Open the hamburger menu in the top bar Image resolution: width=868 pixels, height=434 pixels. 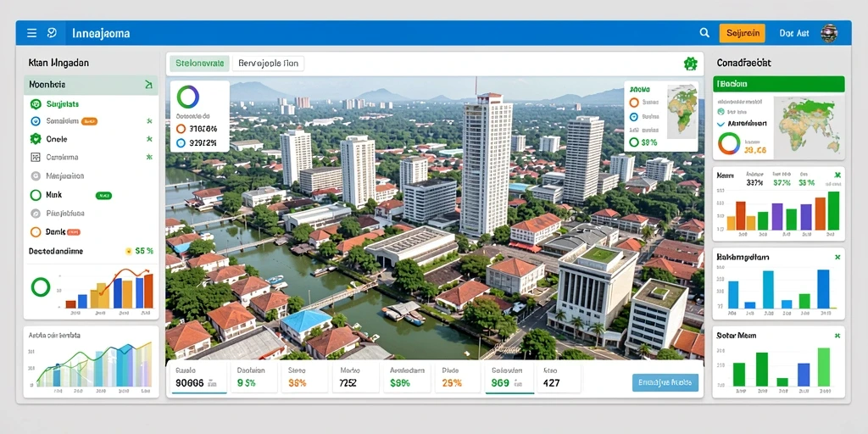coord(32,33)
